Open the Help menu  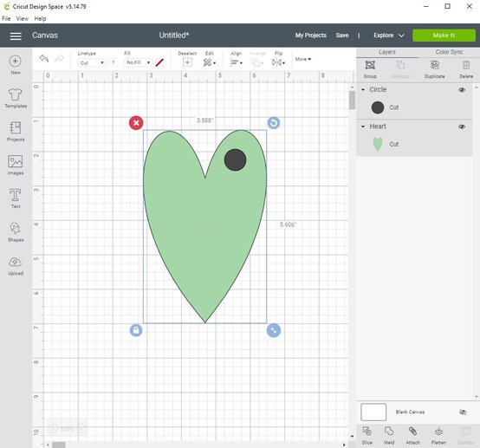tap(40, 19)
